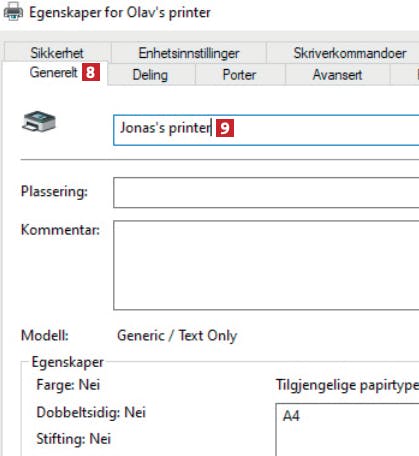Image resolution: width=419 pixels, height=456 pixels.
Task: Click the Tilgjengelige papirtyper label
Action: pos(347,385)
